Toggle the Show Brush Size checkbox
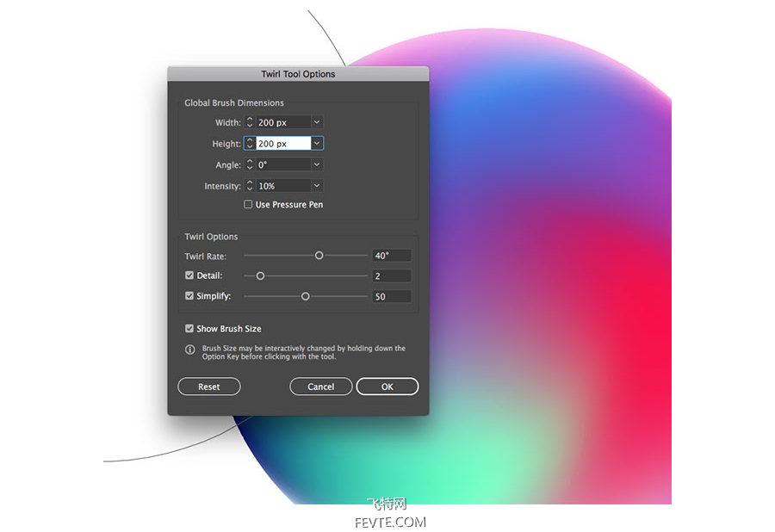Image resolution: width=775 pixels, height=532 pixels. point(189,329)
